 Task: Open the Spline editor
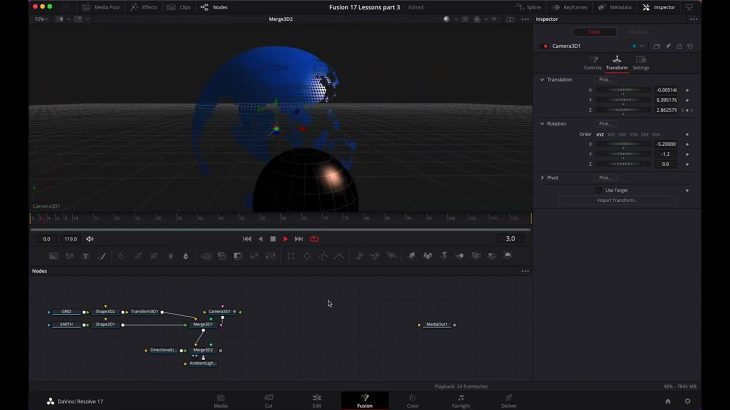[x=528, y=7]
